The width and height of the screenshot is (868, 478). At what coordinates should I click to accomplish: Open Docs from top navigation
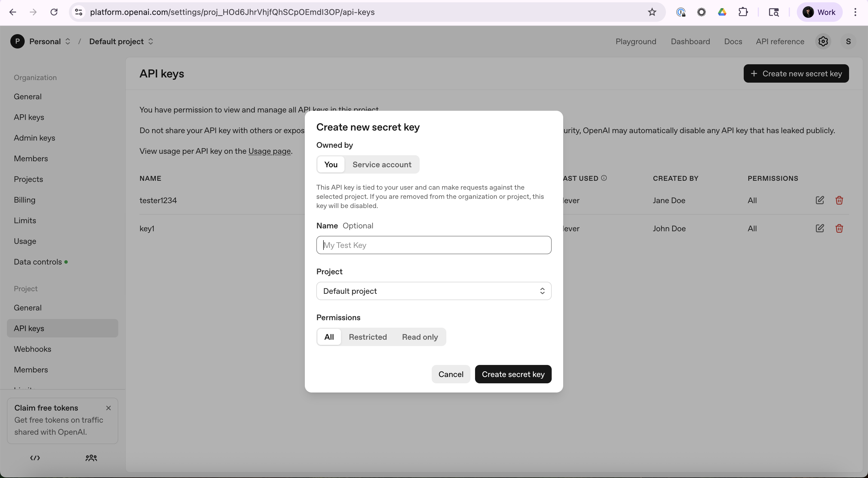[733, 41]
